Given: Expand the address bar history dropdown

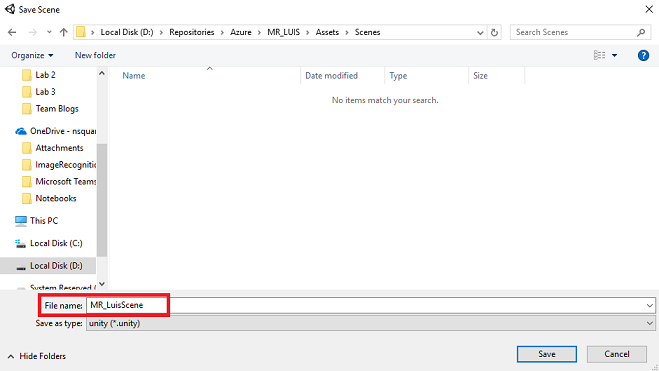Looking at the screenshot, I should point(480,32).
